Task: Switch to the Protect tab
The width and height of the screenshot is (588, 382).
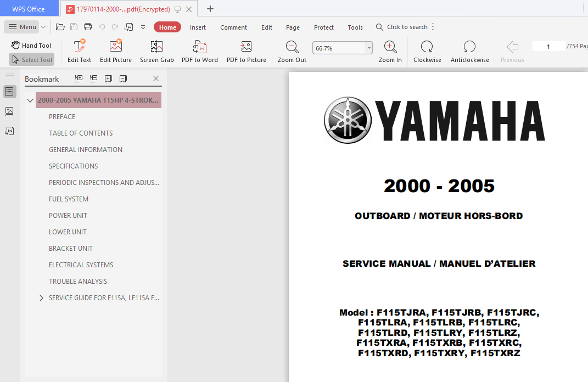Action: click(x=323, y=27)
